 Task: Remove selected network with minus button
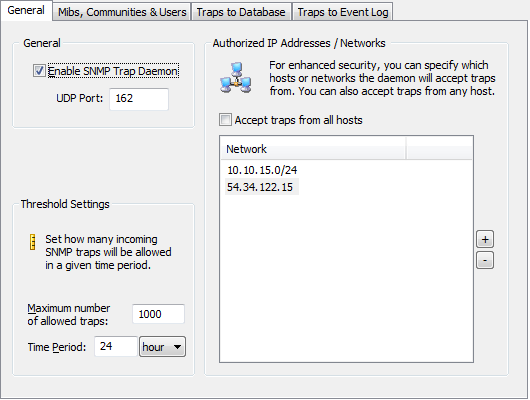coord(485,260)
